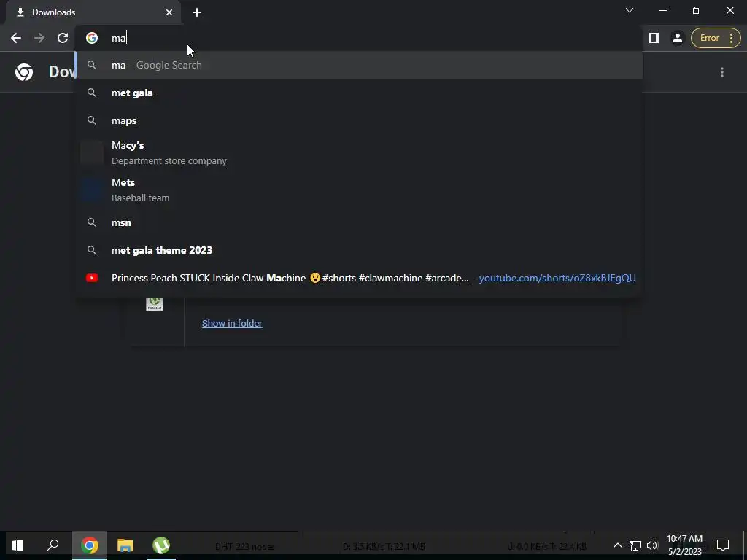Image resolution: width=747 pixels, height=560 pixels.
Task: Click the network icon in system tray
Action: (635, 545)
